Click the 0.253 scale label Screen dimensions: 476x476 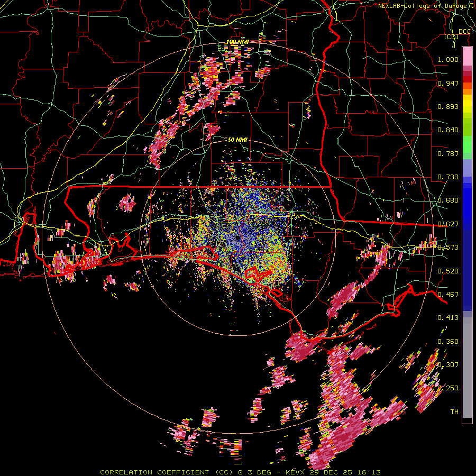(x=448, y=388)
